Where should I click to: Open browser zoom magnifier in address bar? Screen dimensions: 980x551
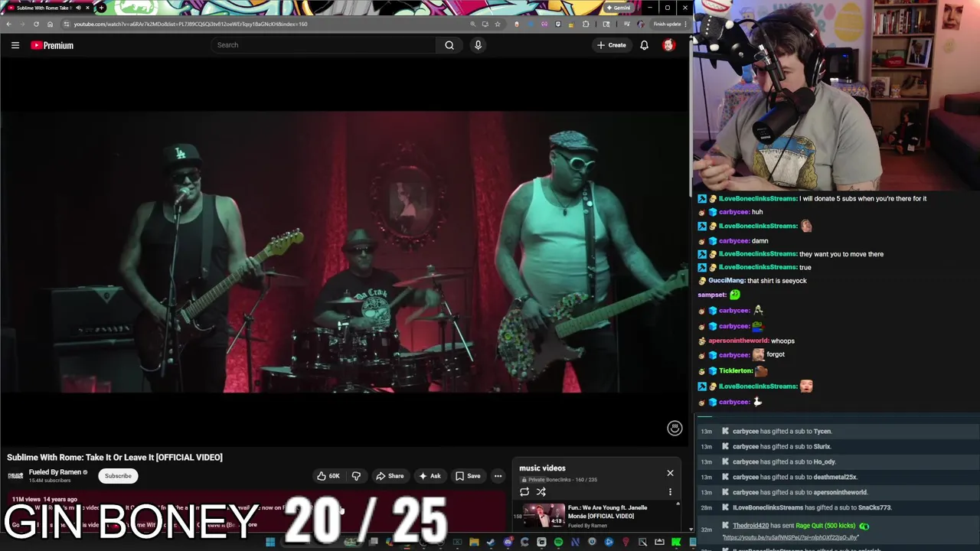pyautogui.click(x=473, y=24)
